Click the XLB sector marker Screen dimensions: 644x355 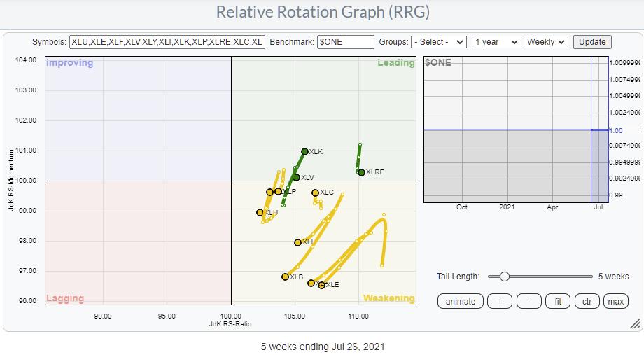click(x=285, y=277)
